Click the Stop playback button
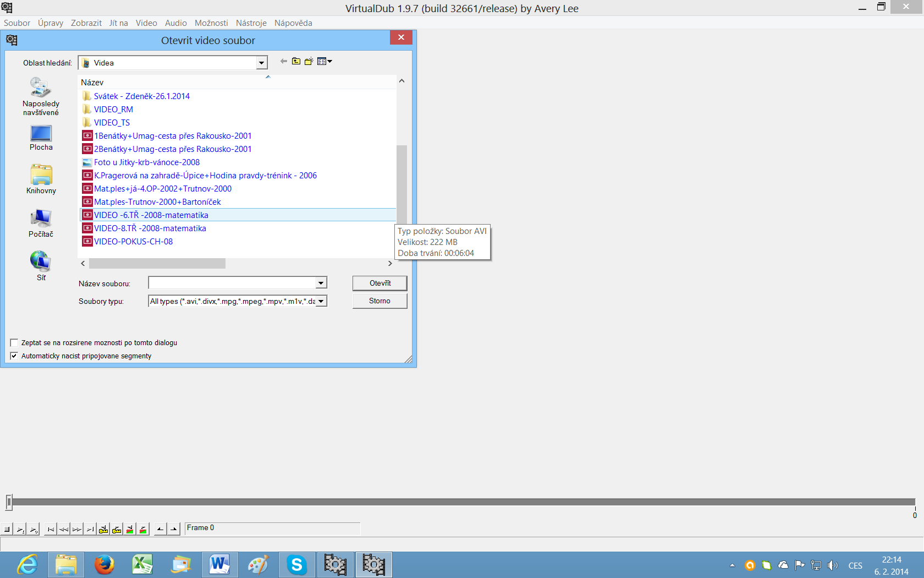Viewport: 924px width, 578px height. (7, 530)
